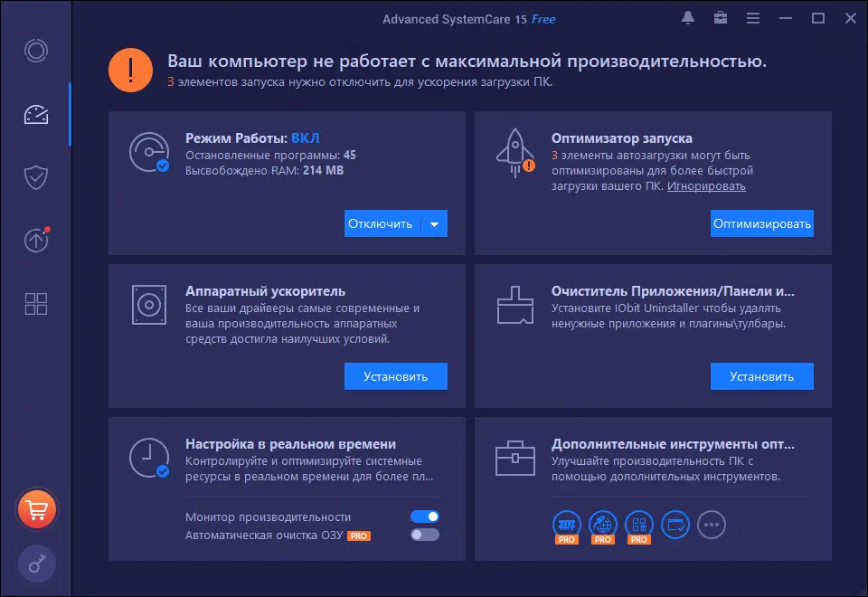Click the Игнорировать link
The width and height of the screenshot is (868, 597).
(706, 186)
